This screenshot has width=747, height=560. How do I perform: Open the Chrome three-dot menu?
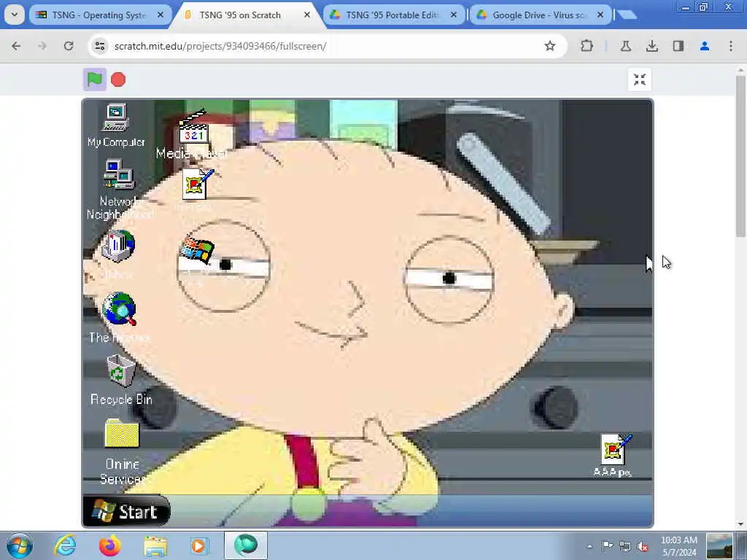(731, 46)
